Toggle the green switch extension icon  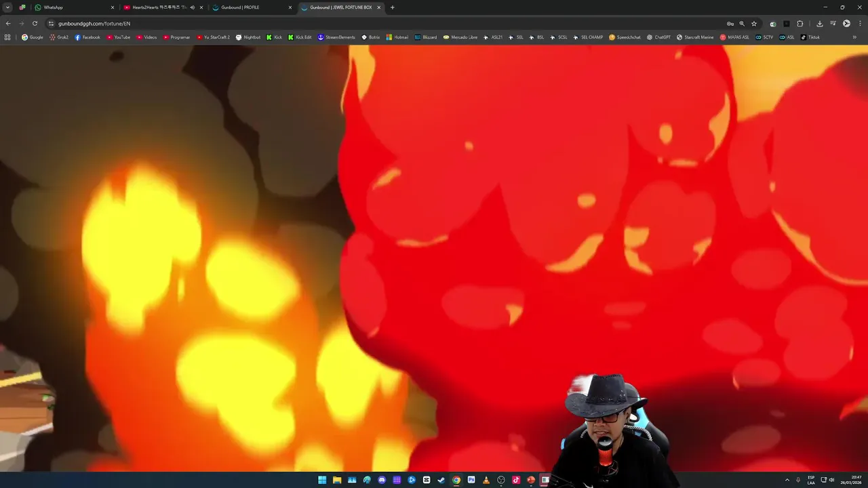click(x=773, y=23)
